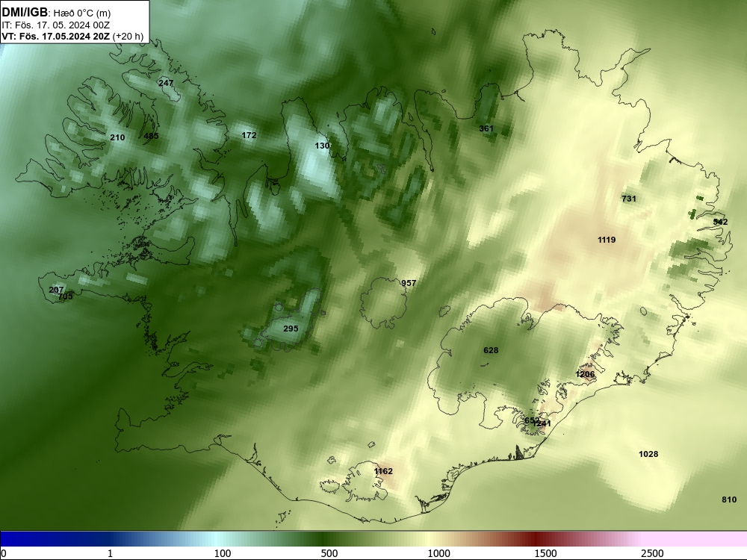Viewport: 747px width, 560px height.
Task: Click the 731 height value on the map
Action: click(x=629, y=199)
